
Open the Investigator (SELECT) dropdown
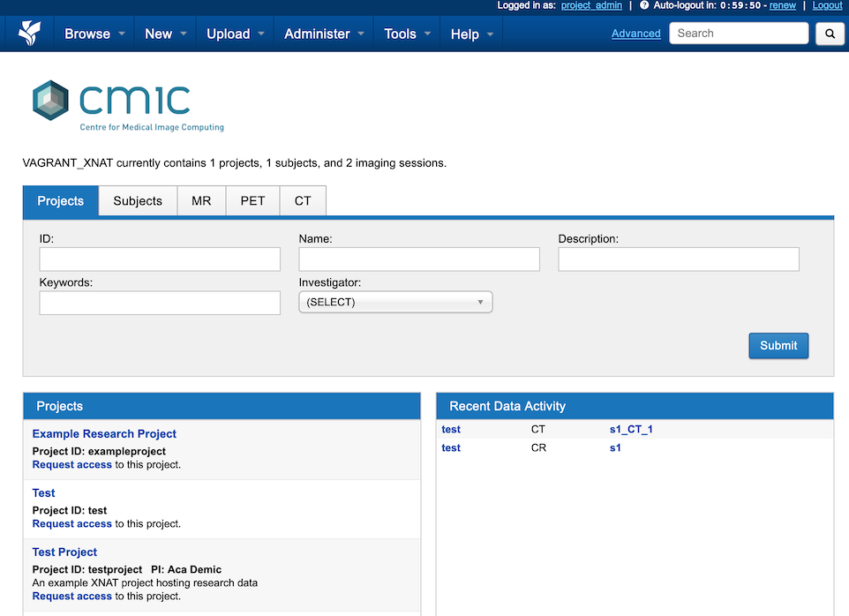click(x=394, y=301)
